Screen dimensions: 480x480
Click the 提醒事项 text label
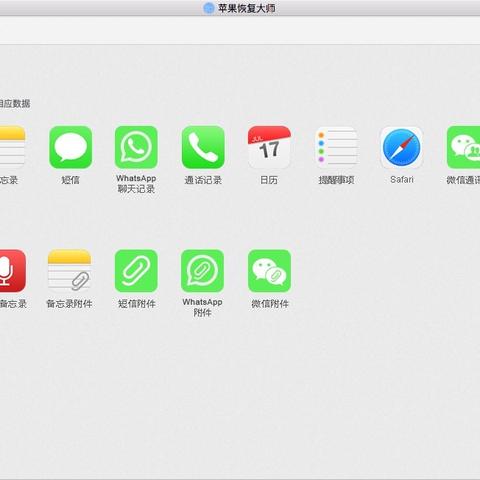(x=336, y=180)
